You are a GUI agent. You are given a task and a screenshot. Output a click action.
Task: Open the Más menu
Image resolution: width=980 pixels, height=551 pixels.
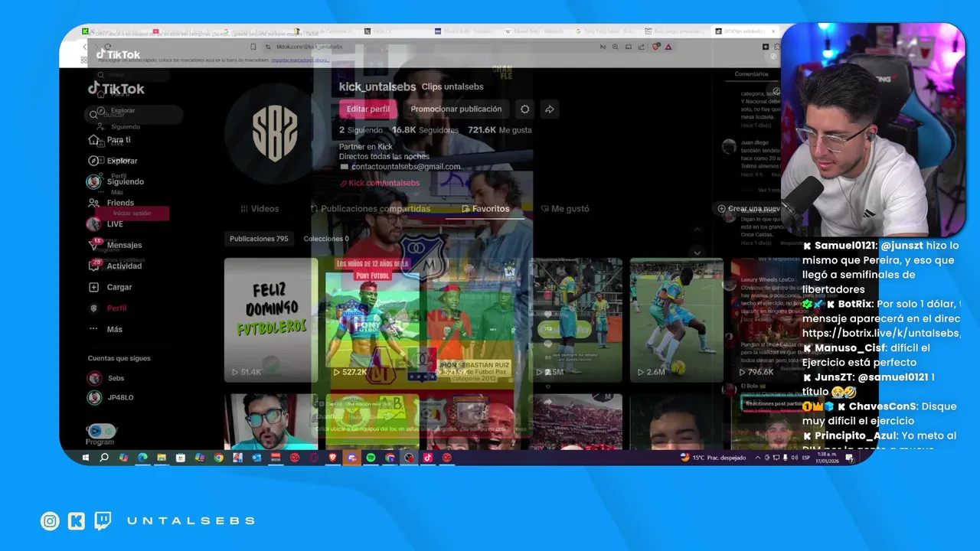(106, 329)
